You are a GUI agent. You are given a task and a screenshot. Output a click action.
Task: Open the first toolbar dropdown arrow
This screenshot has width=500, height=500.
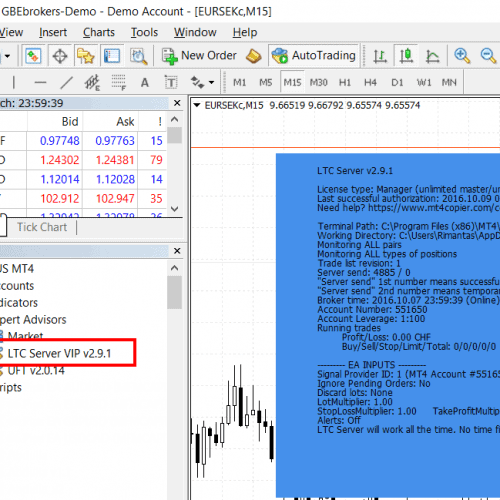pyautogui.click(x=7, y=56)
